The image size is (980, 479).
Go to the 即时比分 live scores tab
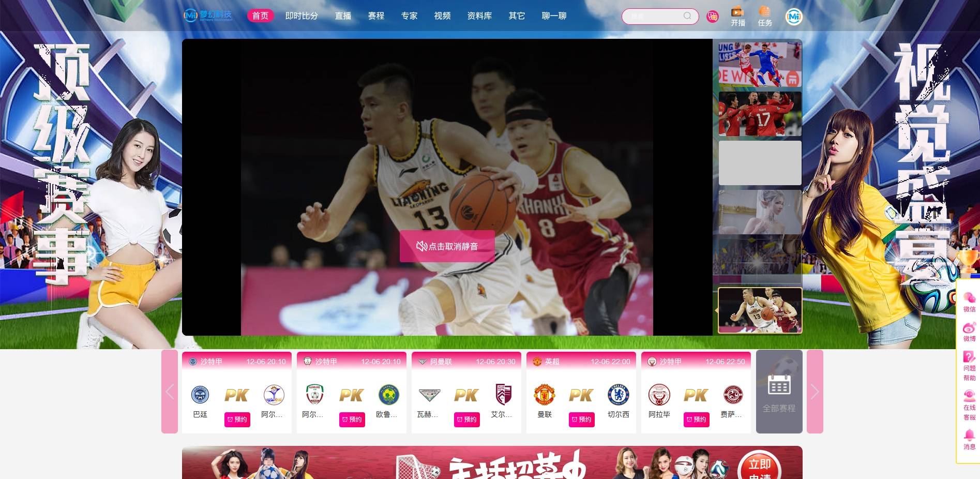[301, 16]
